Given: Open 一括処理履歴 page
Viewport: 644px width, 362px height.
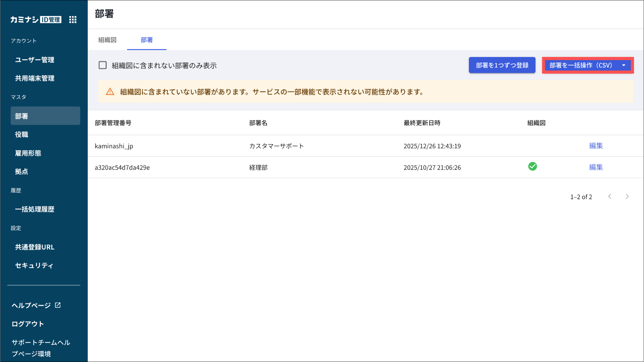Looking at the screenshot, I should tap(35, 209).
